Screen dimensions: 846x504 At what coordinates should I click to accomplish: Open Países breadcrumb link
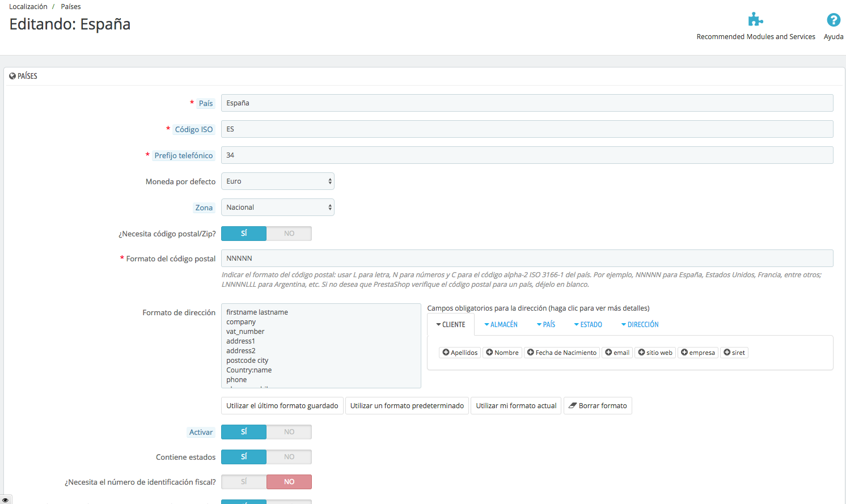tap(71, 7)
